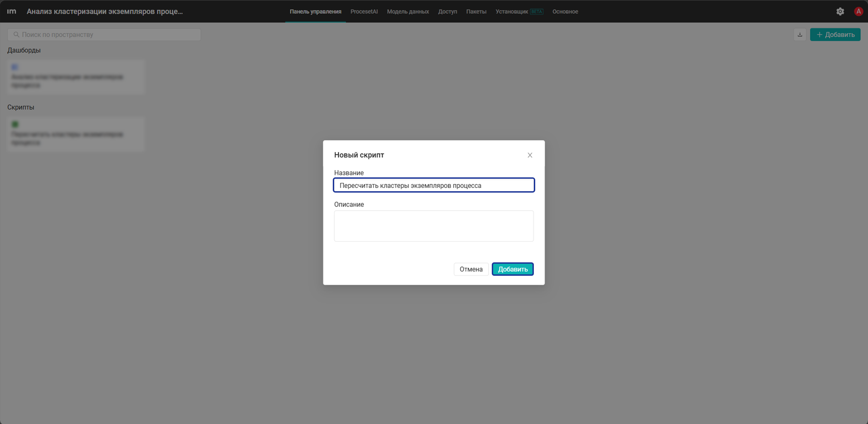Close the Новый скрипт dialog with X
The width and height of the screenshot is (868, 424).
[x=530, y=155]
